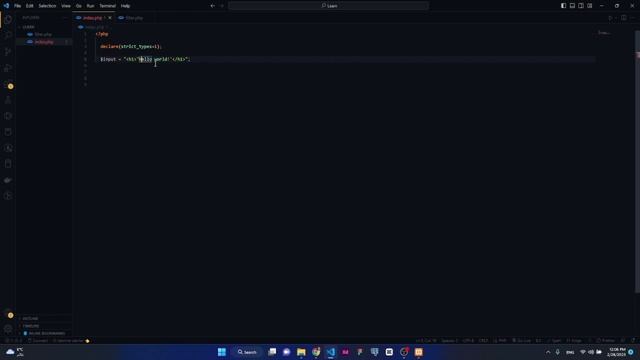Click Prettier in the status bar

pos(606,340)
